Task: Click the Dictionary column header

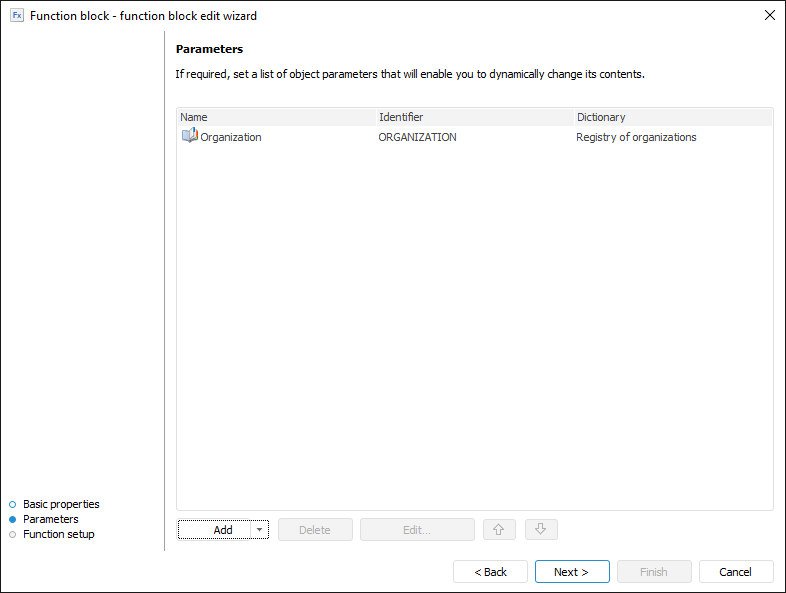Action: 672,117
